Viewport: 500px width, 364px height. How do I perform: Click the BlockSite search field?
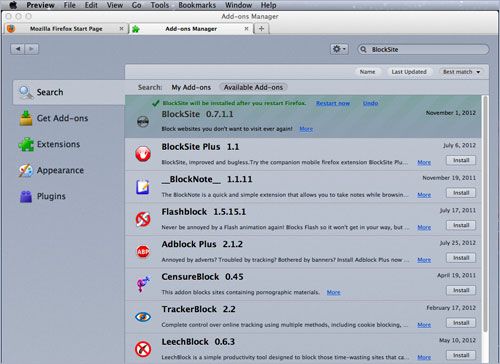tap(423, 49)
